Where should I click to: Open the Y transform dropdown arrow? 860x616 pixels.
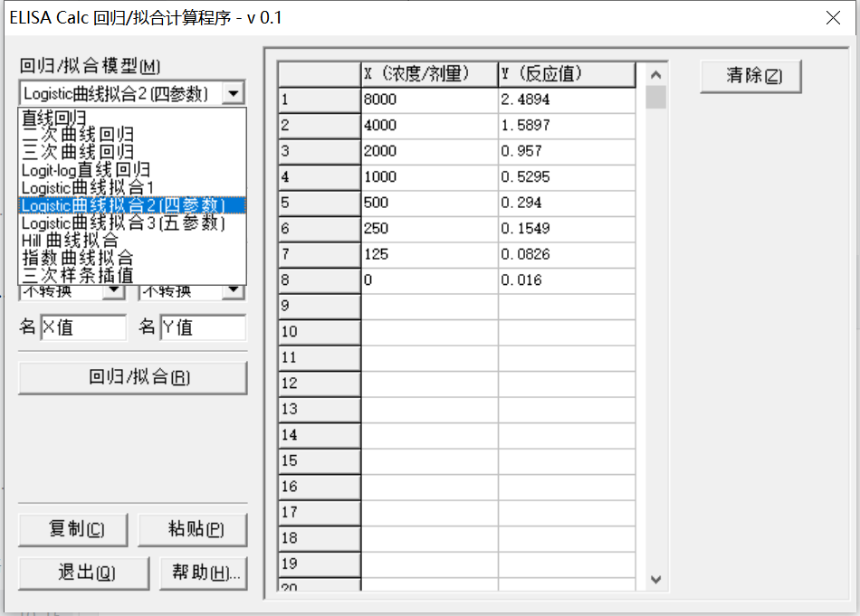tap(233, 290)
